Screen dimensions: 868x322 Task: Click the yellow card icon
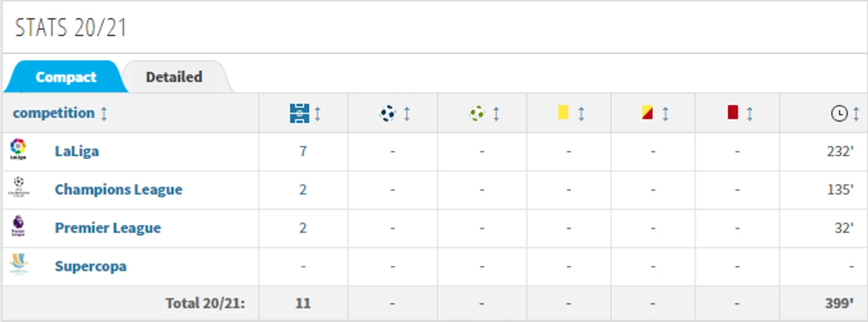(563, 112)
